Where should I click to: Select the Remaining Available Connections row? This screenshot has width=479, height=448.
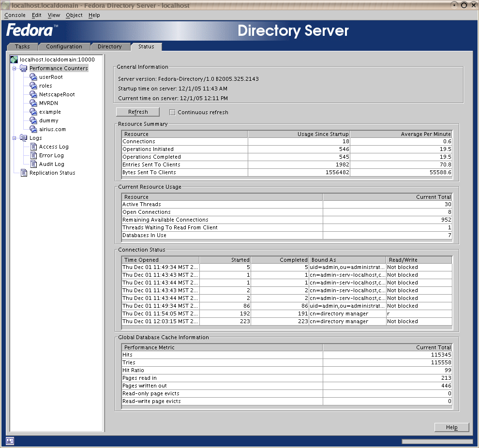click(x=286, y=220)
